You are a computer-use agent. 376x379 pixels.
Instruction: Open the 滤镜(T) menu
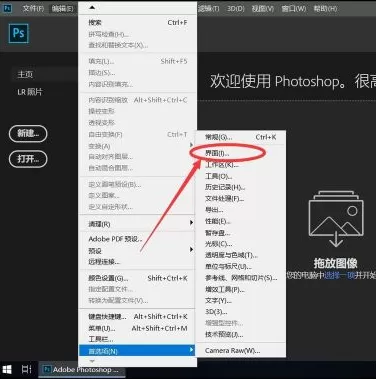209,8
